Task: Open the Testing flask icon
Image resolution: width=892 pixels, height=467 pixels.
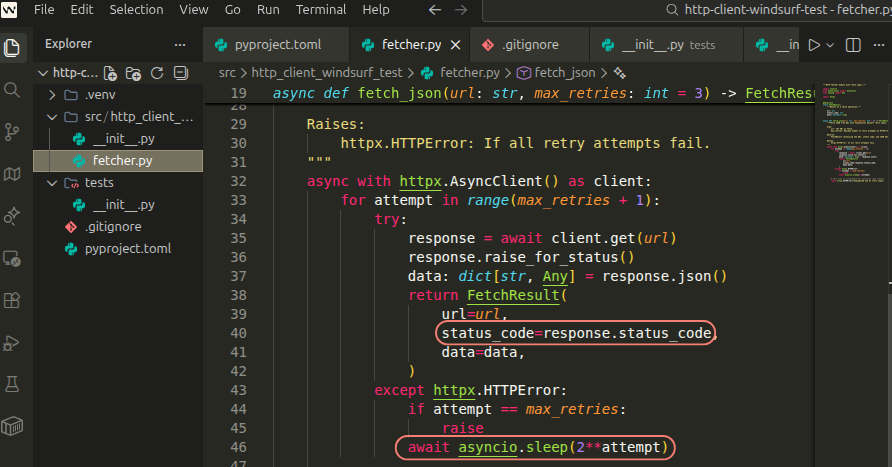Action: point(12,385)
